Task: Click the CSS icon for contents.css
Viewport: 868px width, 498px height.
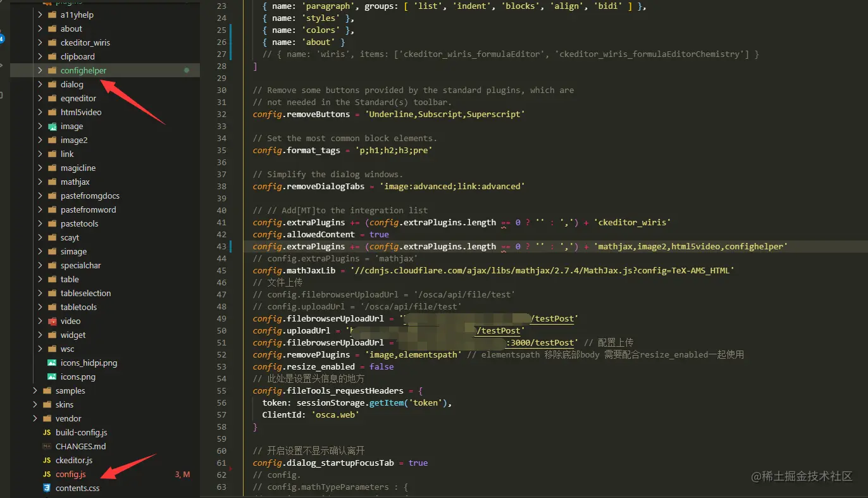Action: coord(47,487)
